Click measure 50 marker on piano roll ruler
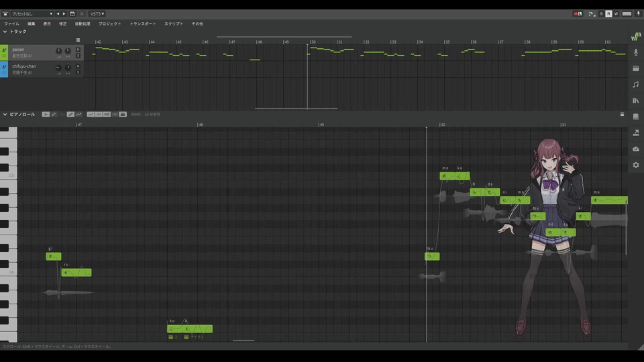Image resolution: width=644 pixels, height=362 pixels. [442, 125]
